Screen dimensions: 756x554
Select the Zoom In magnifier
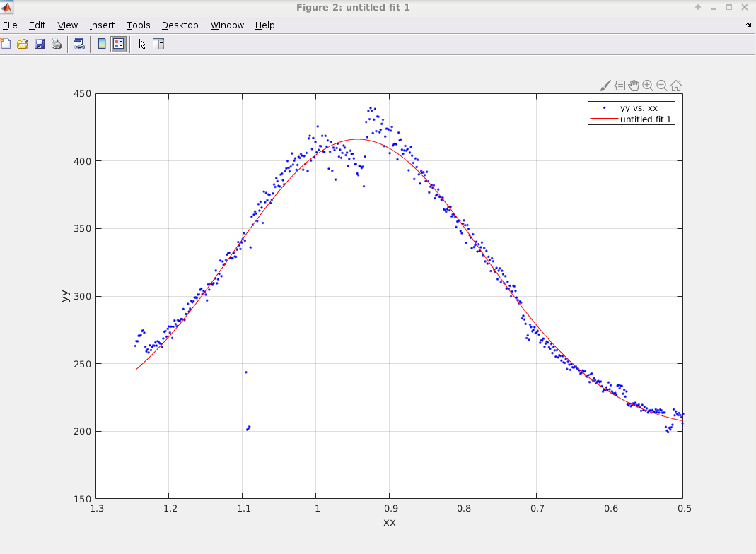[x=648, y=86]
